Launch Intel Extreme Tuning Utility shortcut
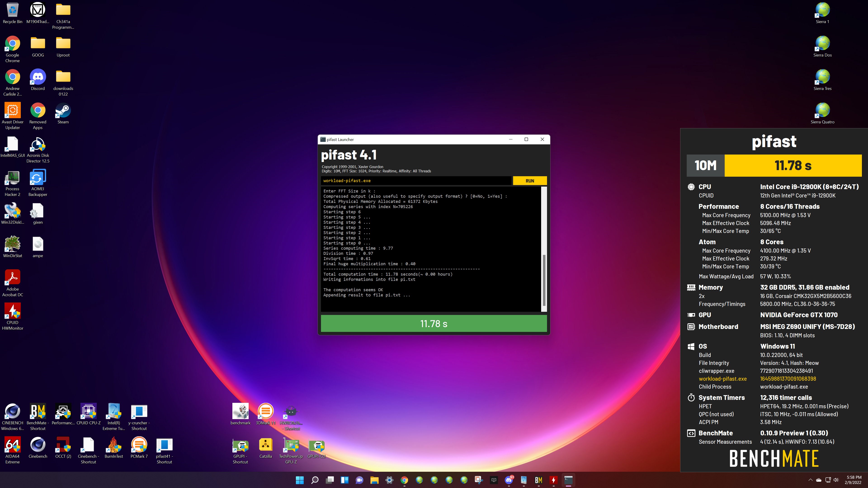 [x=113, y=417]
